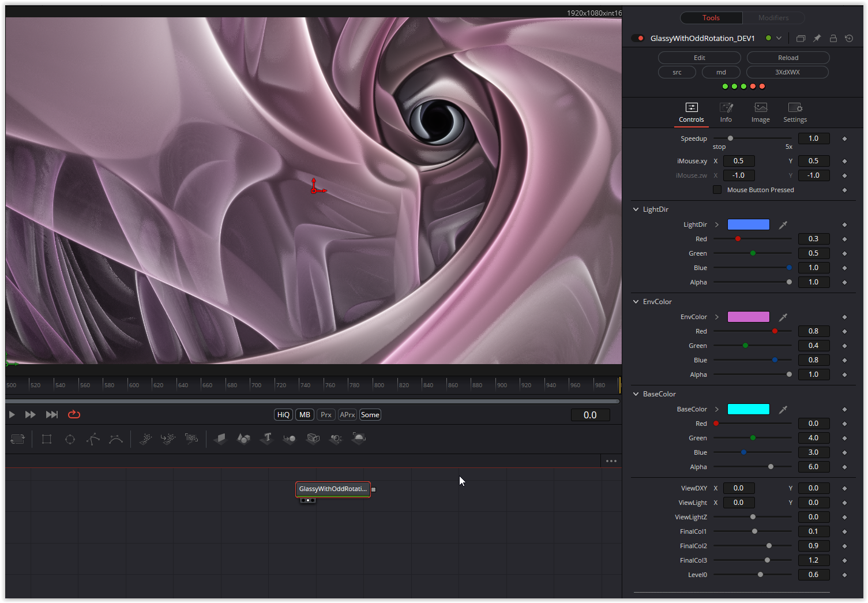The height and width of the screenshot is (603, 868).
Task: Add the Renderer 3D tool
Action: [x=359, y=439]
